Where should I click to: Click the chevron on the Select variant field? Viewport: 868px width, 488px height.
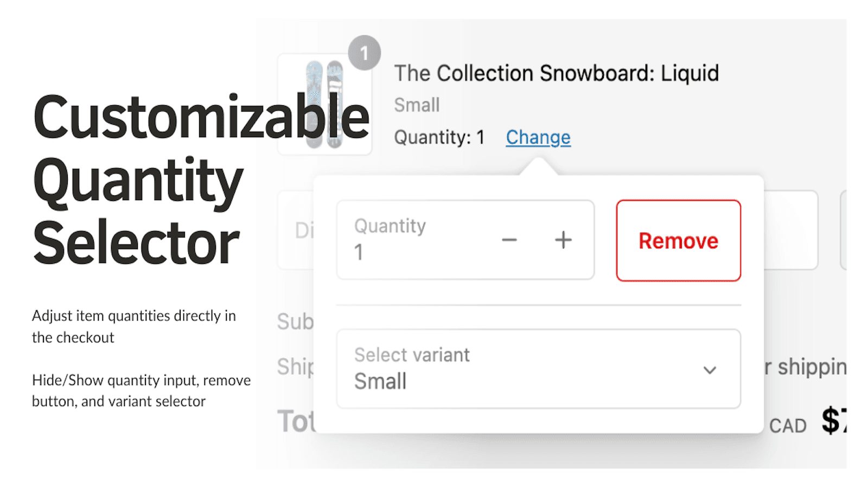pos(709,370)
